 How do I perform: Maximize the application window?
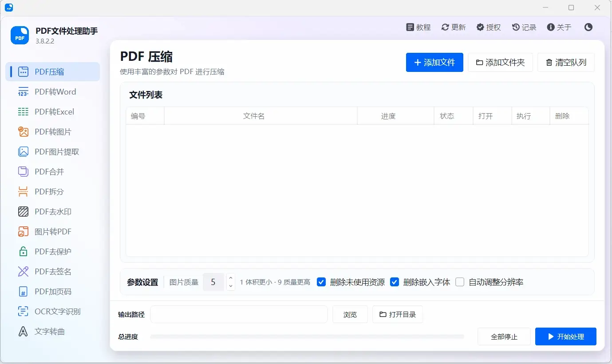pyautogui.click(x=571, y=8)
